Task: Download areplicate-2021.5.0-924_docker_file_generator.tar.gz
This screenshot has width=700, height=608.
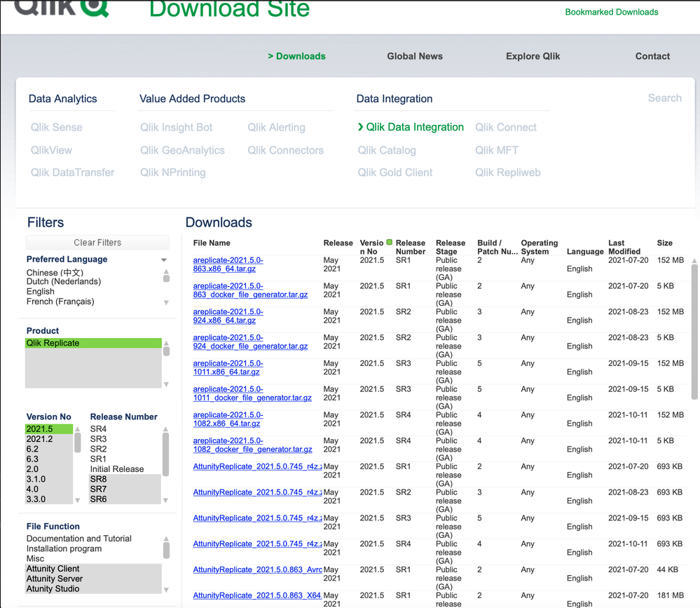Action: 250,342
